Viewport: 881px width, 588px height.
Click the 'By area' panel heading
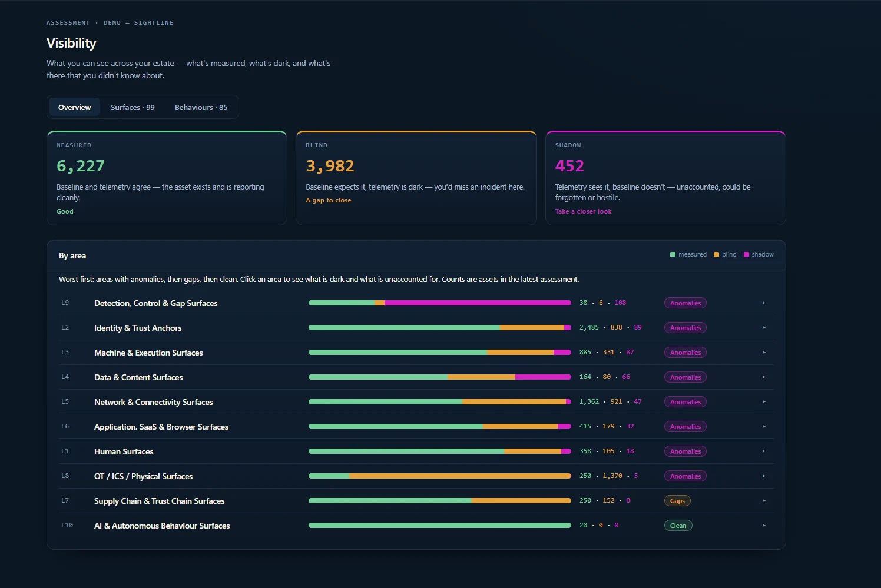pos(72,255)
